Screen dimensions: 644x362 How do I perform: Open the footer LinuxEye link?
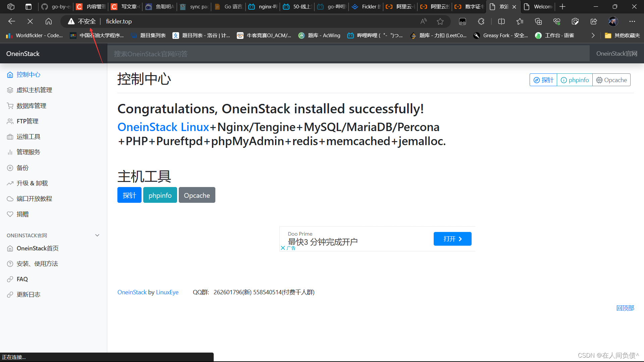(x=167, y=292)
